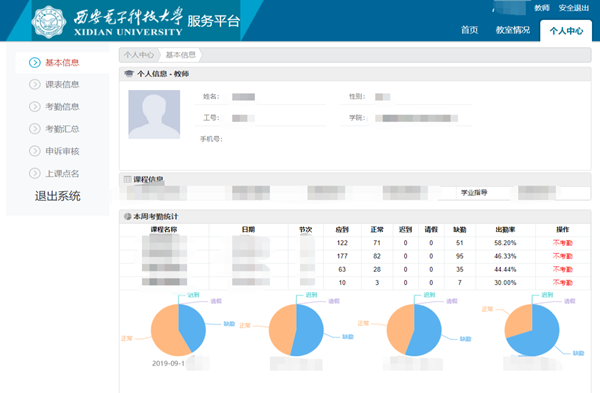Image resolution: width=600 pixels, height=393 pixels.
Task: Click the pie chart with the largest blue slice
Action: 532,330
